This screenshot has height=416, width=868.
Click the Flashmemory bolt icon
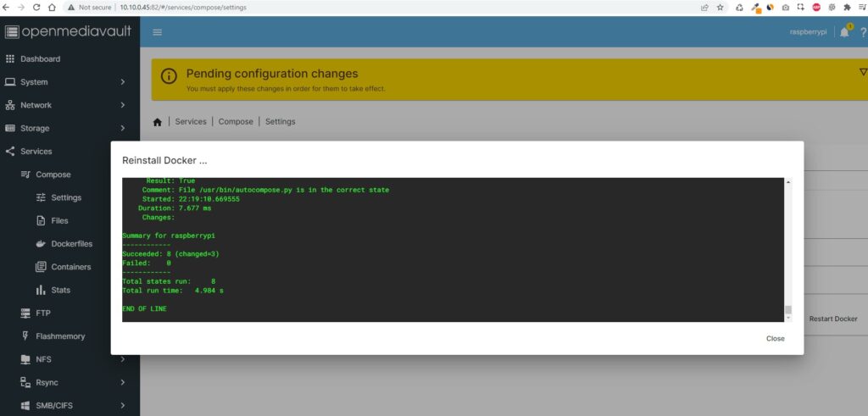click(25, 336)
